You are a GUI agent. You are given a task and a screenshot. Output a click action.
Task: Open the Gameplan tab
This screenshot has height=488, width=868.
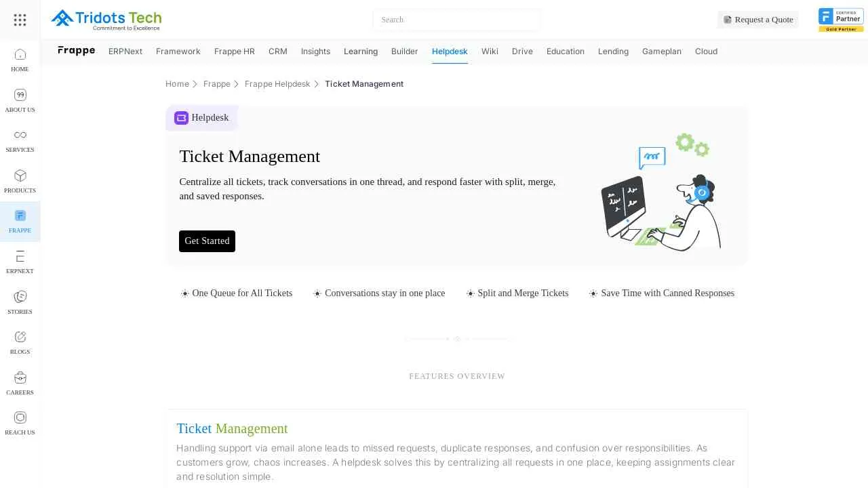coord(662,52)
